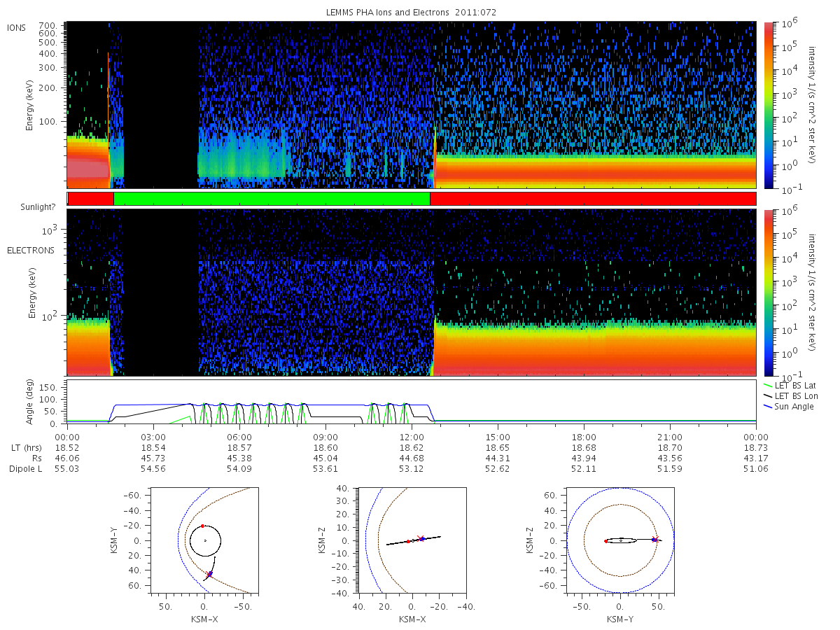Click the 03:00 time tick label
Screen dimensions: 840x630
point(153,436)
